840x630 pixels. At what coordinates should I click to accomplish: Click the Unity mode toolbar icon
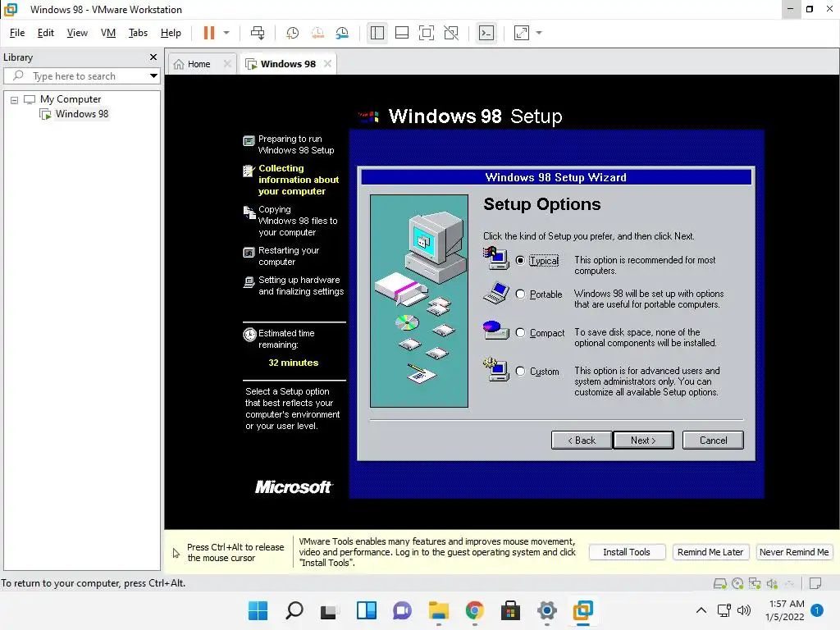click(x=452, y=33)
